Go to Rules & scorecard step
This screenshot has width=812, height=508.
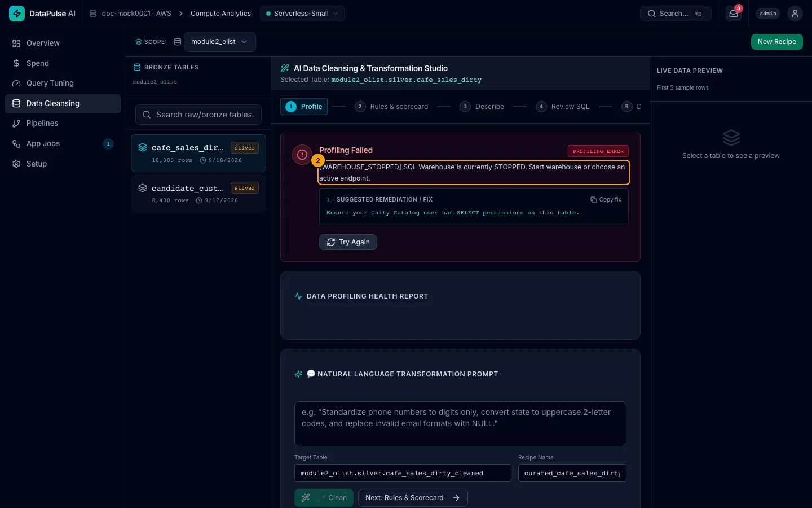click(x=391, y=107)
